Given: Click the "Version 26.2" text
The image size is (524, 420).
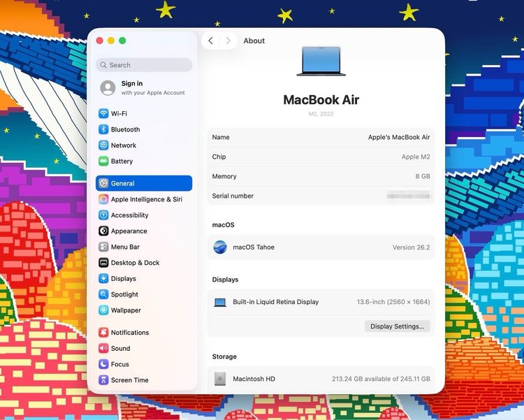Looking at the screenshot, I should click(x=412, y=247).
